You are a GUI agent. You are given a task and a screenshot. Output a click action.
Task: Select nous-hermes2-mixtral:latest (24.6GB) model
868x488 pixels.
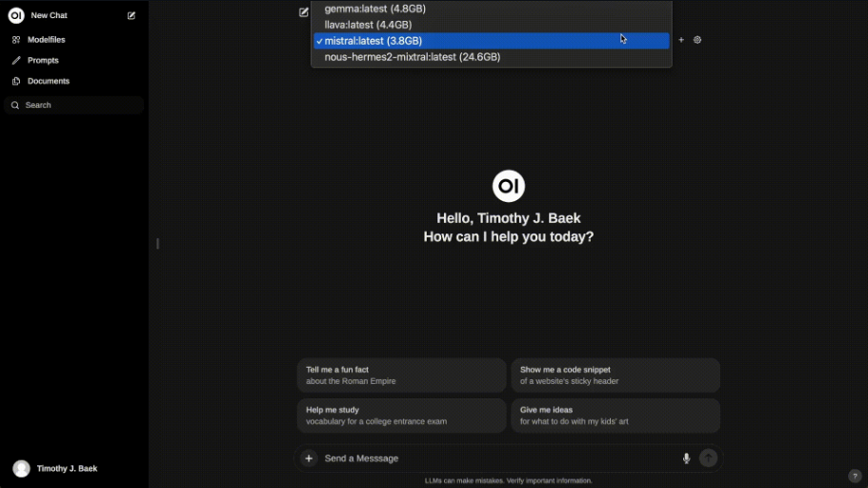[491, 57]
